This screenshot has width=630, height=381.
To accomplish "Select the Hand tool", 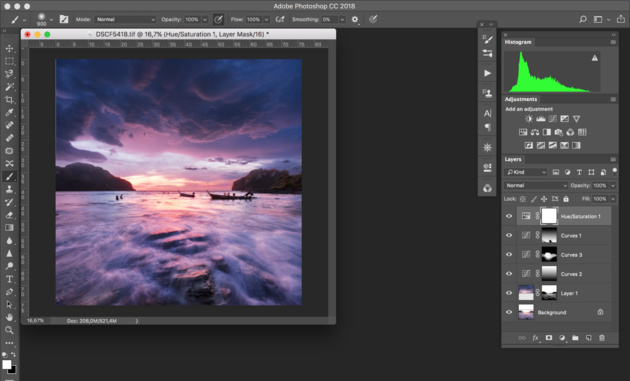I will (x=9, y=317).
